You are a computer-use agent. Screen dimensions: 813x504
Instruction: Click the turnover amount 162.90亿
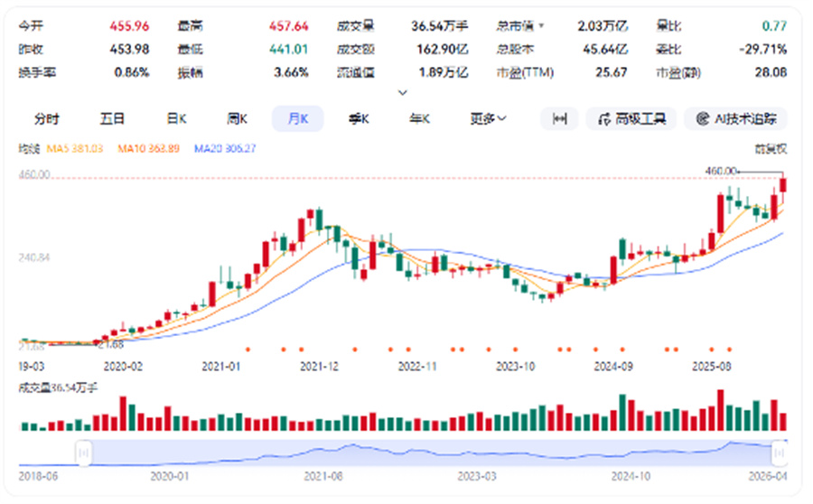(x=443, y=49)
